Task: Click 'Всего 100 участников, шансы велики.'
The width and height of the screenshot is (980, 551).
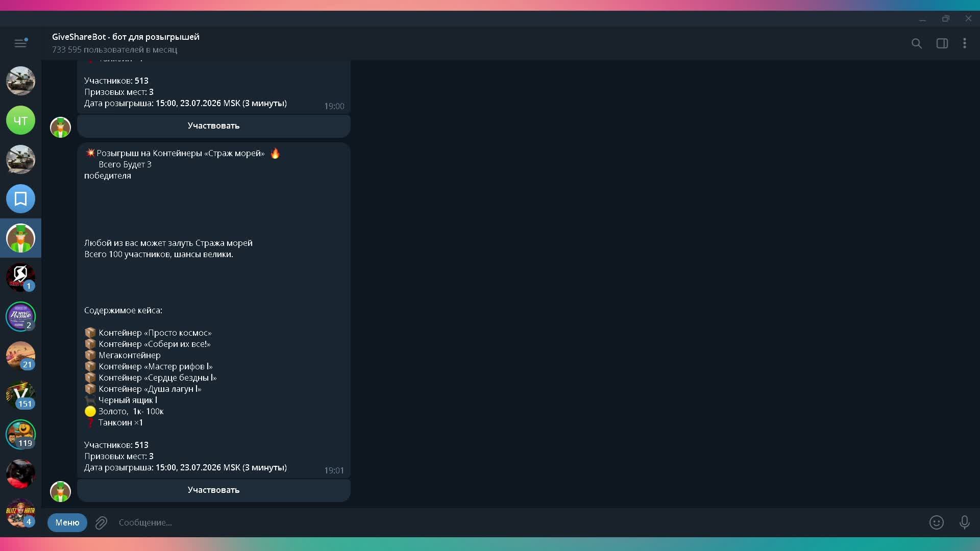Action: [x=159, y=254]
